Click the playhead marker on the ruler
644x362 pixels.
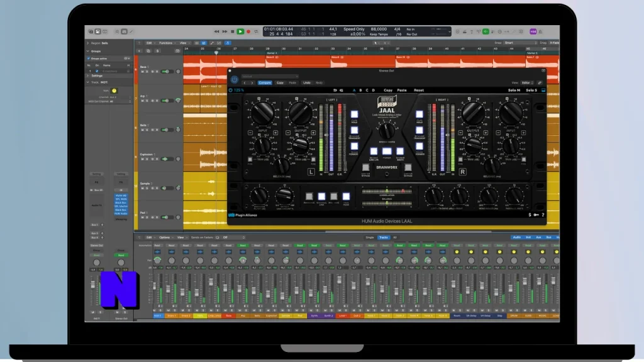(216, 53)
